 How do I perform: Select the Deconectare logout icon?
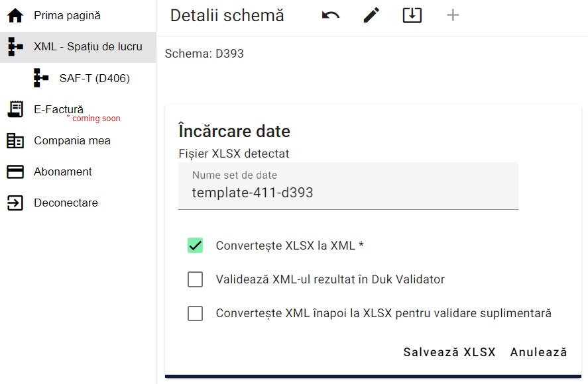(15, 203)
